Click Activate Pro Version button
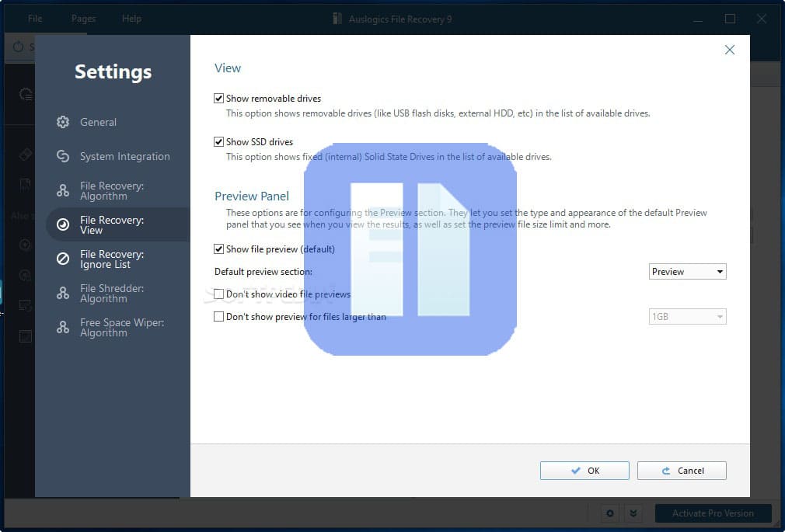 713,513
